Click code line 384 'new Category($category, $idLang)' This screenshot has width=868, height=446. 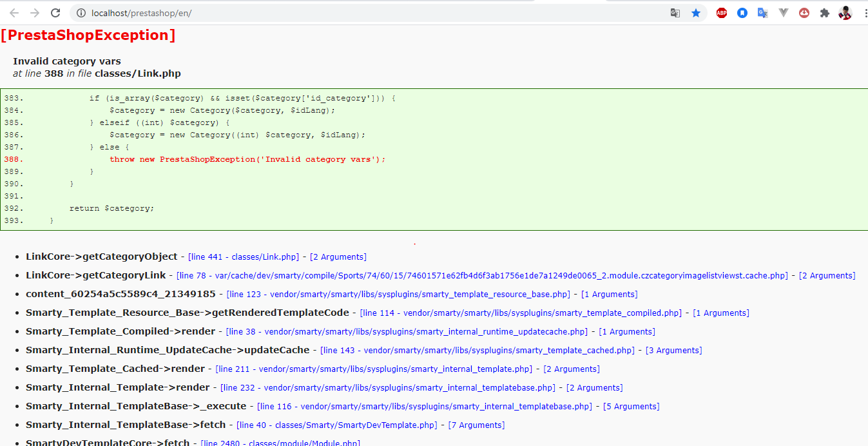tap(223, 110)
